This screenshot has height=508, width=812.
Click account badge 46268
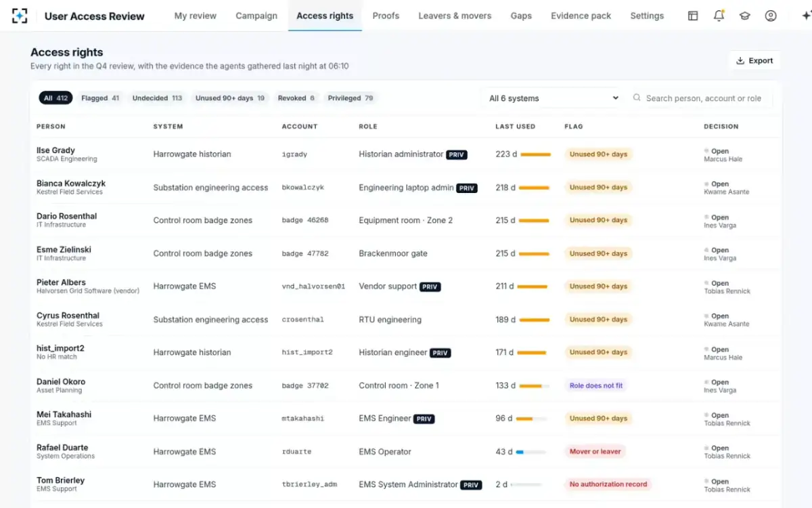pos(305,220)
